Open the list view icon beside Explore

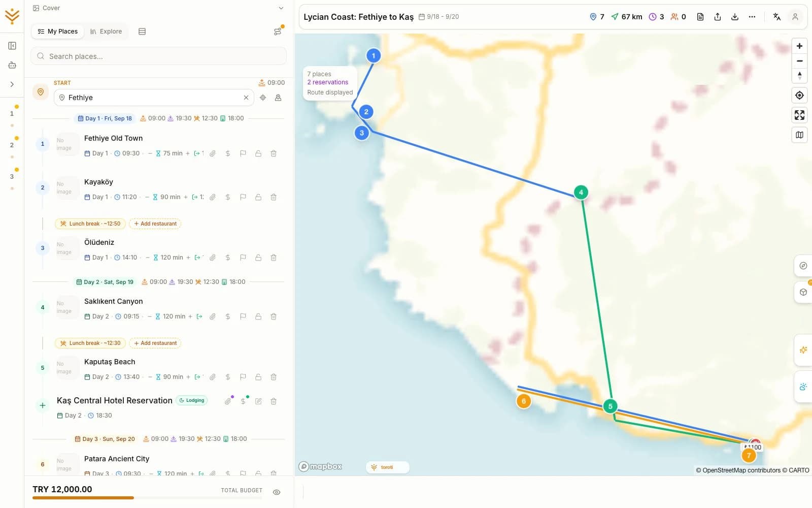[x=142, y=31]
